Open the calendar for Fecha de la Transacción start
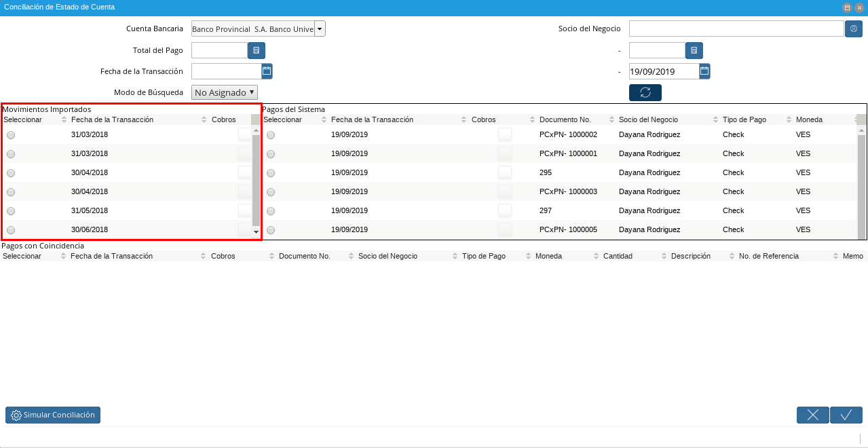The width and height of the screenshot is (868, 448). 267,71
